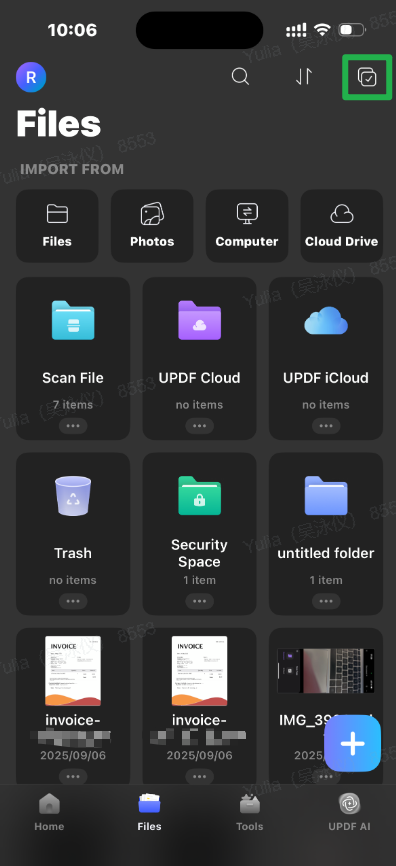
Task: Tap the status bar clock 10:06
Action: pyautogui.click(x=72, y=29)
